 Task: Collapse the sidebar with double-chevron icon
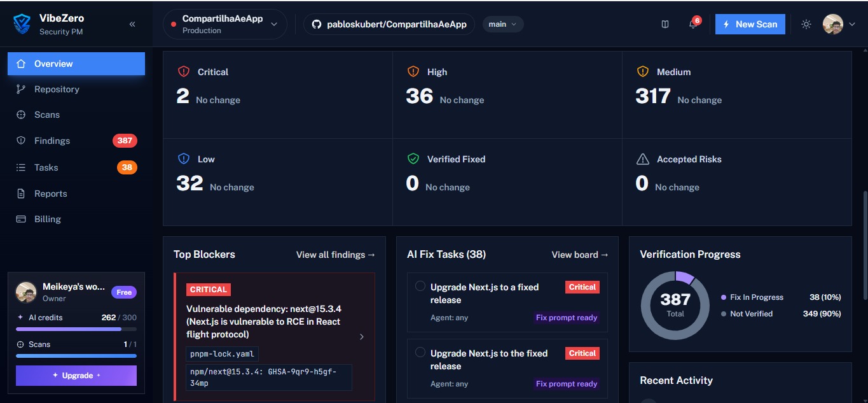(132, 24)
